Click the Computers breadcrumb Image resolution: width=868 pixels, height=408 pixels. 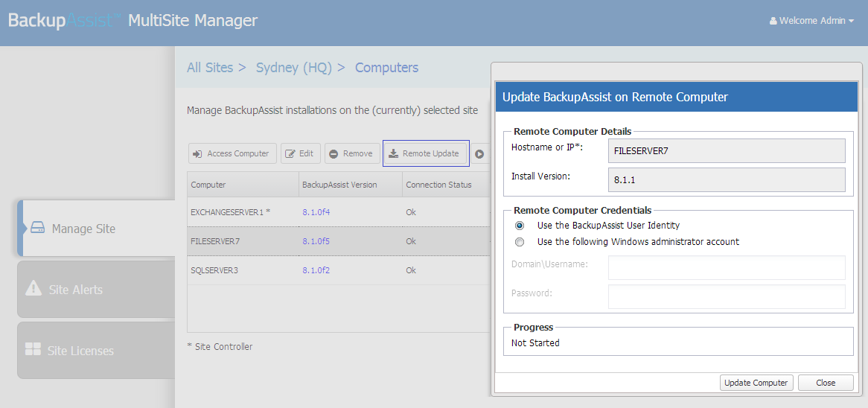(386, 68)
